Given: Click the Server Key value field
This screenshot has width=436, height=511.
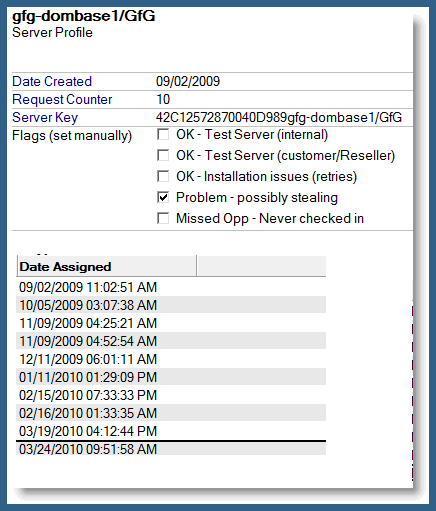Looking at the screenshot, I should [x=279, y=117].
